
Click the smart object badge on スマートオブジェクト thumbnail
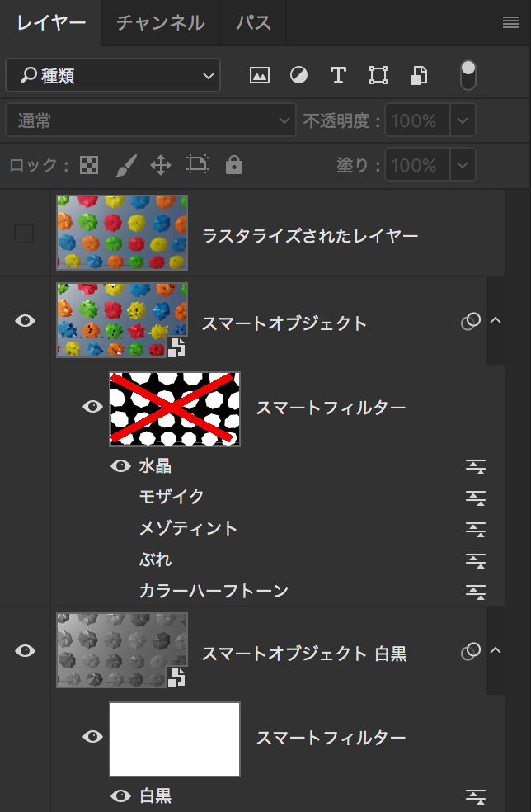[176, 347]
